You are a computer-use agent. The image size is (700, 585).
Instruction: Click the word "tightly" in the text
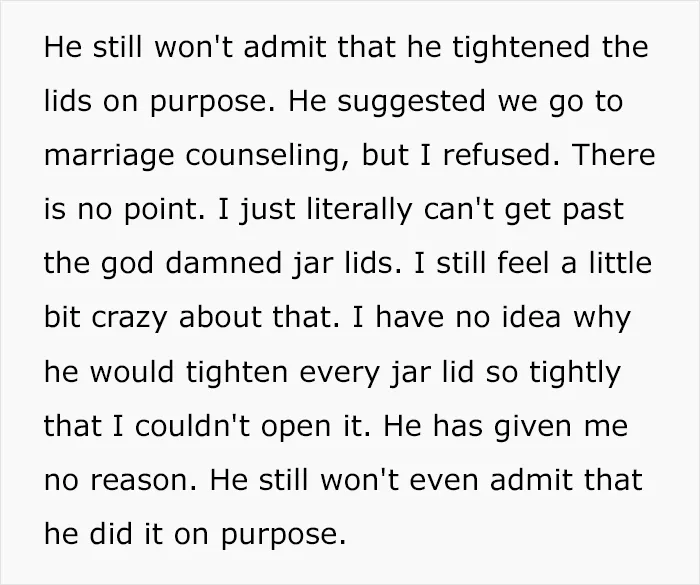pyautogui.click(x=575, y=372)
